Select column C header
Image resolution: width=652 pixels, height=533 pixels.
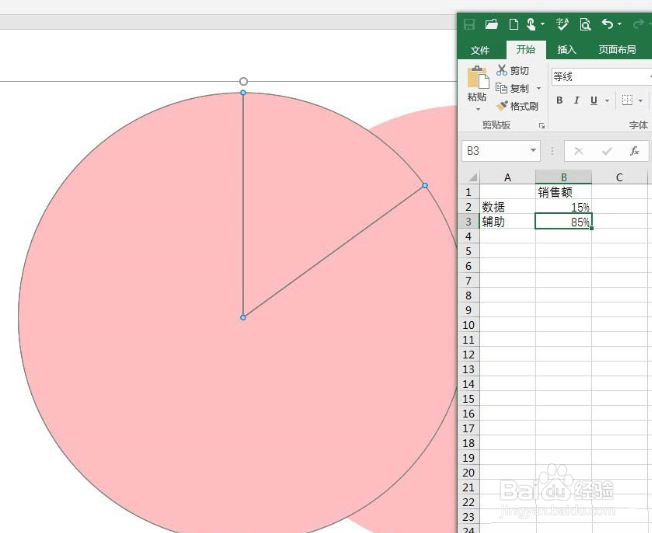point(619,178)
